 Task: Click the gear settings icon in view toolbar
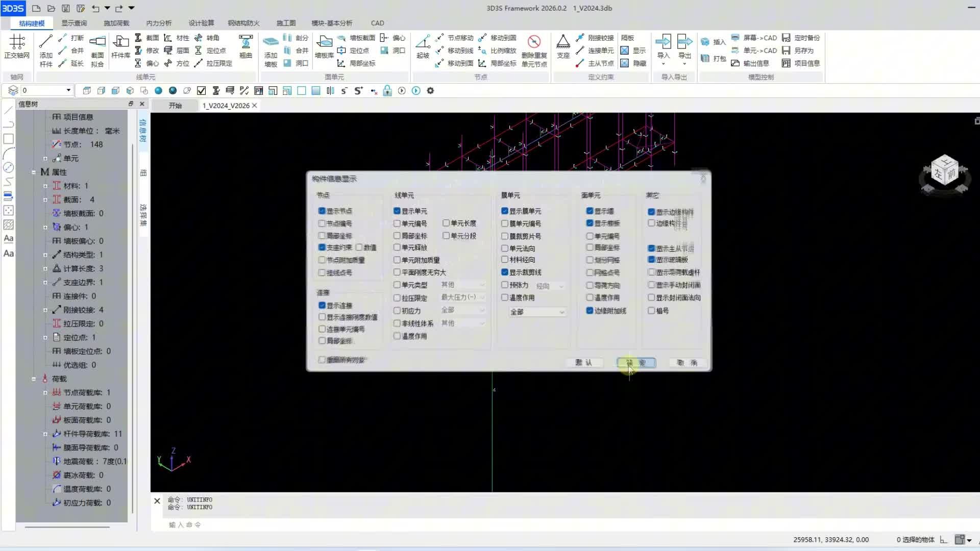click(x=430, y=91)
